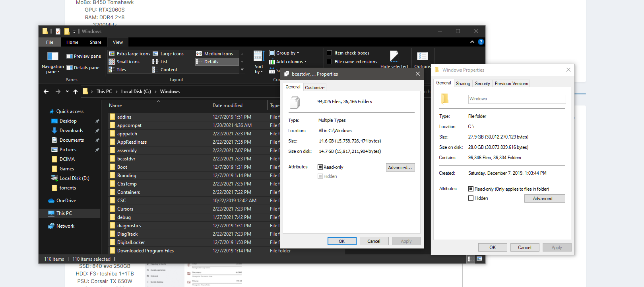This screenshot has width=644, height=287.
Task: Select Network in the sidebar
Action: click(65, 226)
